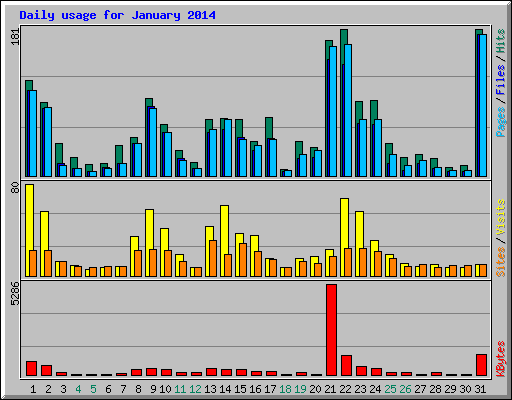The height and width of the screenshot is (400, 512).
Task: Click day label 22 on the x-axis
Action: point(345,389)
